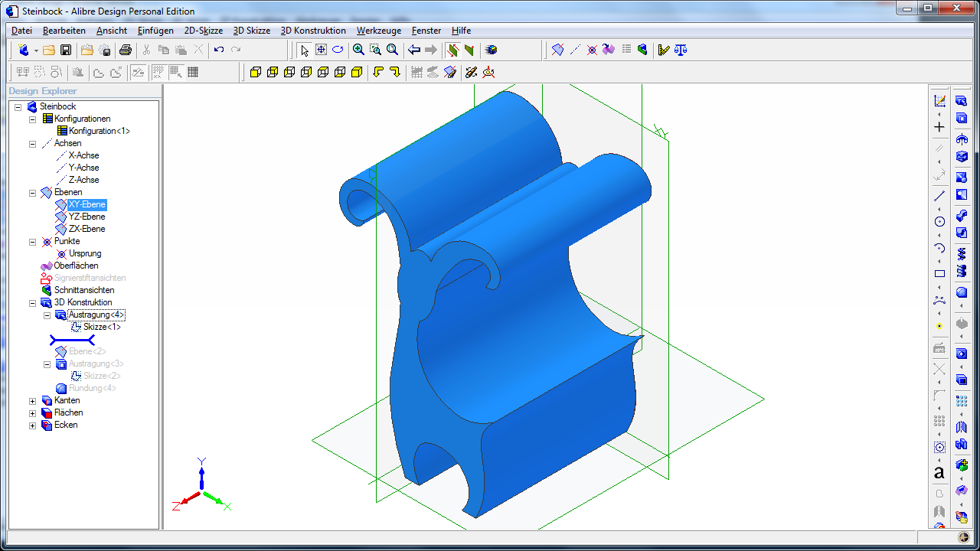Select the Circle sketch tool

click(x=939, y=221)
